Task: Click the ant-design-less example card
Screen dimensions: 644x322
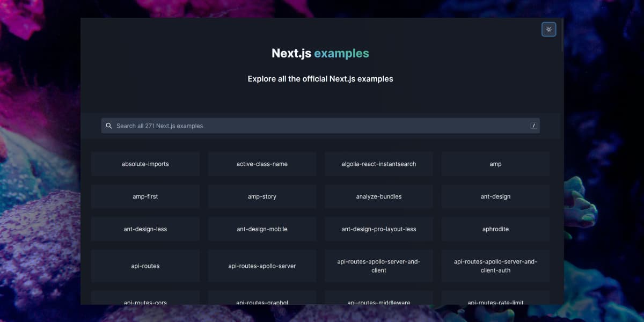Action: 145,229
